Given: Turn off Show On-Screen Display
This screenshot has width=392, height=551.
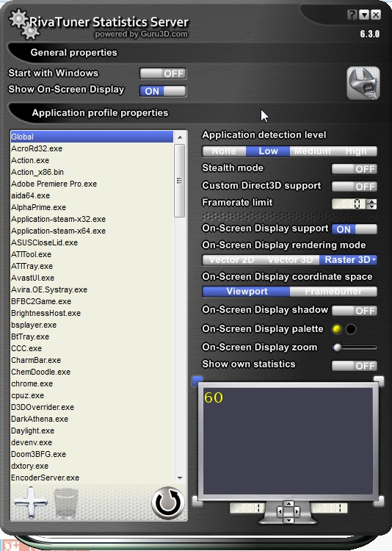Looking at the screenshot, I should (163, 91).
